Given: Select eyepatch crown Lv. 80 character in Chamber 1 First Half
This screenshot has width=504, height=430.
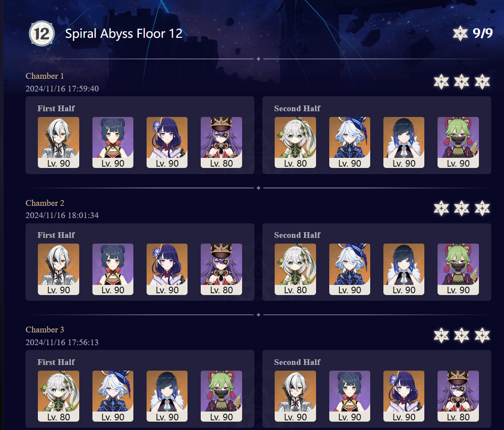Looking at the screenshot, I should tap(221, 142).
